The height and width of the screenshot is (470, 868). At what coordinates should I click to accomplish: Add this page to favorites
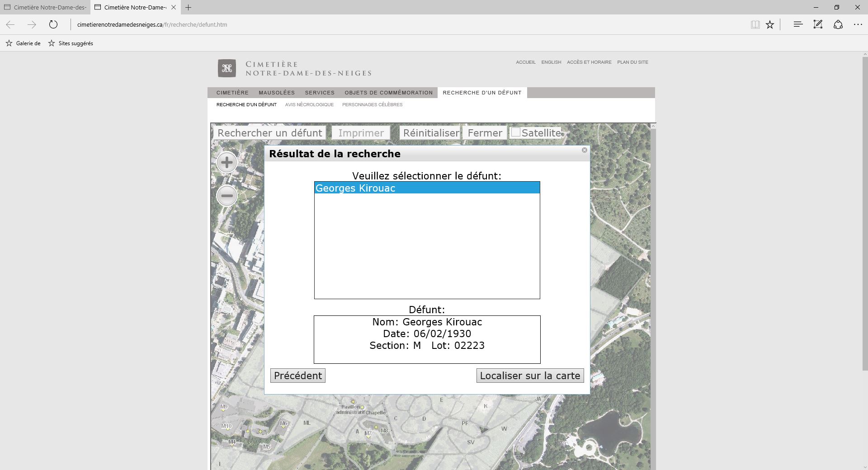coord(770,24)
